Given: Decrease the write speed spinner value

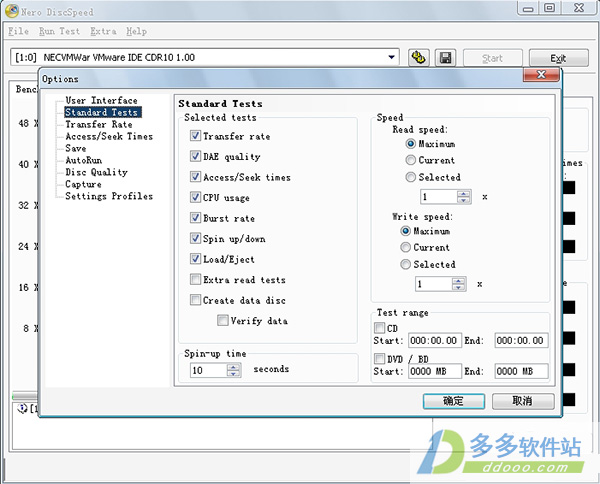Looking at the screenshot, I should 458,287.
